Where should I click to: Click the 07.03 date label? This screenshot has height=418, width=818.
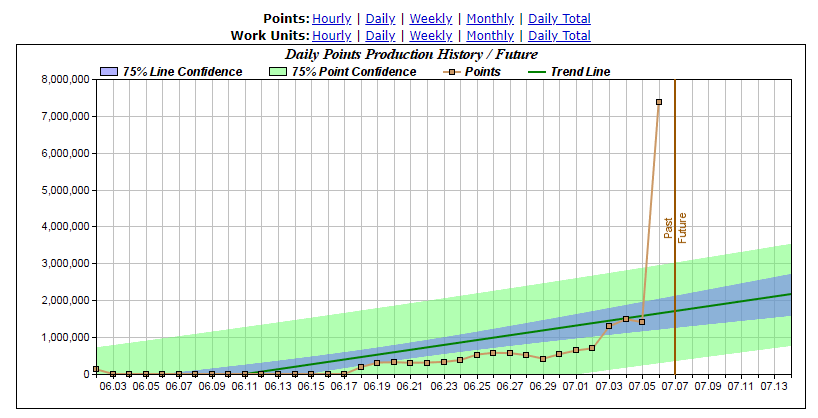609,386
